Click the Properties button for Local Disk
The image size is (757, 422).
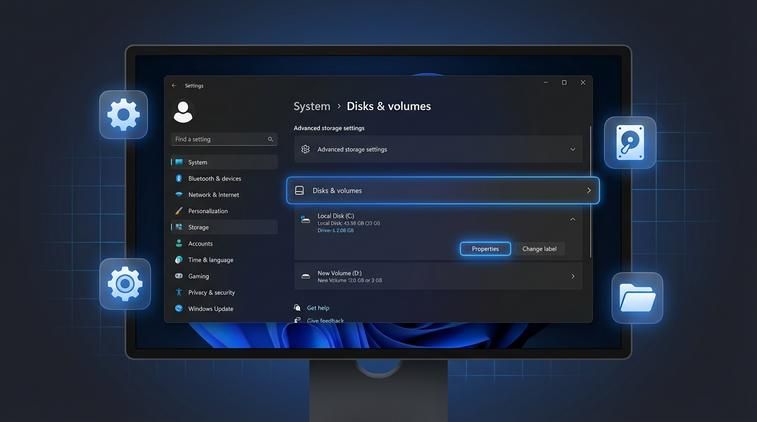[x=485, y=249]
